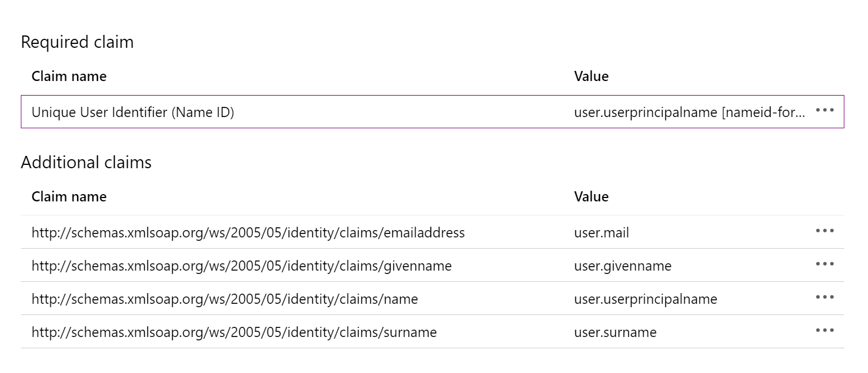Open the emailaddress claim URL entry
Screen dimensions: 868x373
point(248,232)
